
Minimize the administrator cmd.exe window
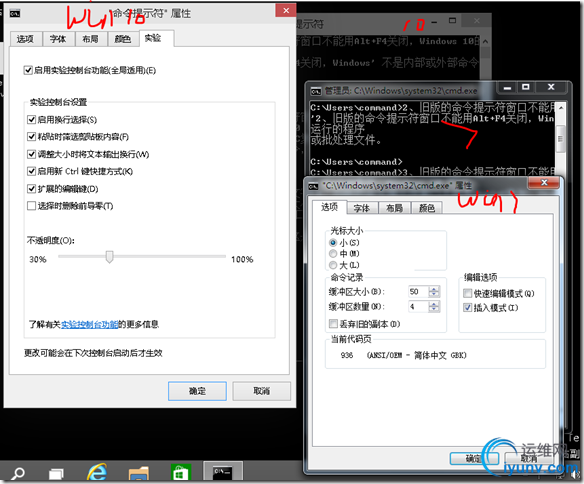507,88
